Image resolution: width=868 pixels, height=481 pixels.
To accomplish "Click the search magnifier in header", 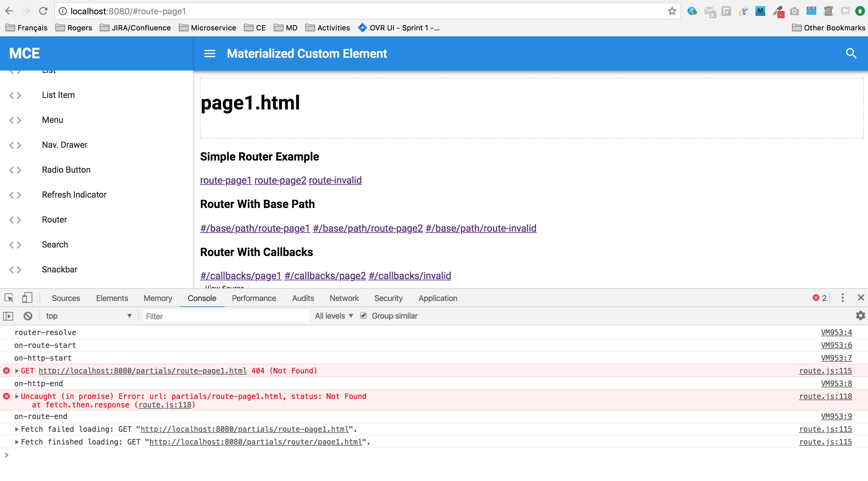I will pos(851,53).
